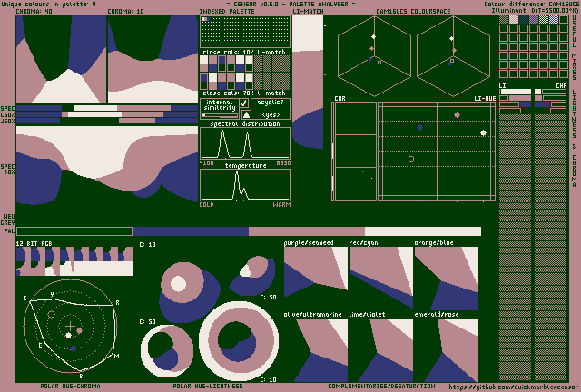Click the pink diamond in left CAM16UCS cube

point(371,48)
